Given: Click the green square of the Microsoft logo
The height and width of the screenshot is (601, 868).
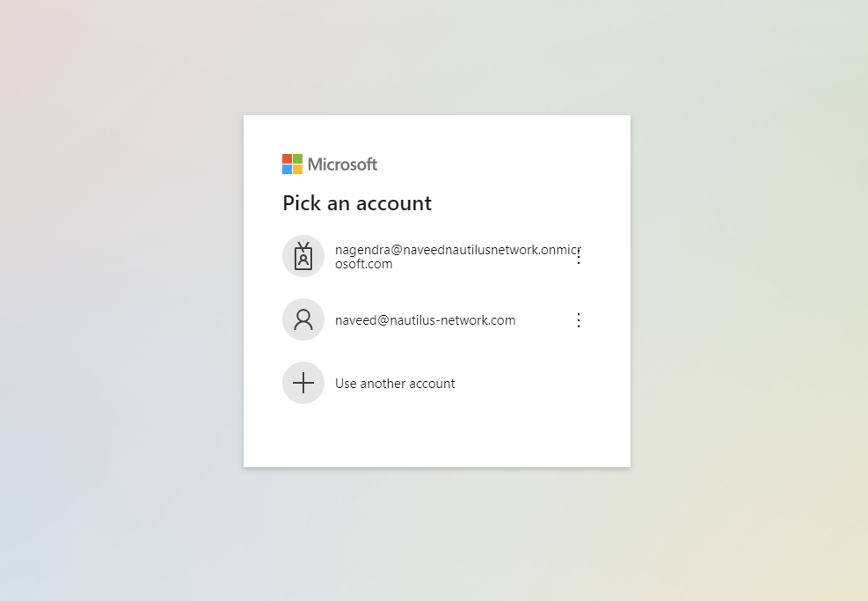Looking at the screenshot, I should click(x=297, y=159).
